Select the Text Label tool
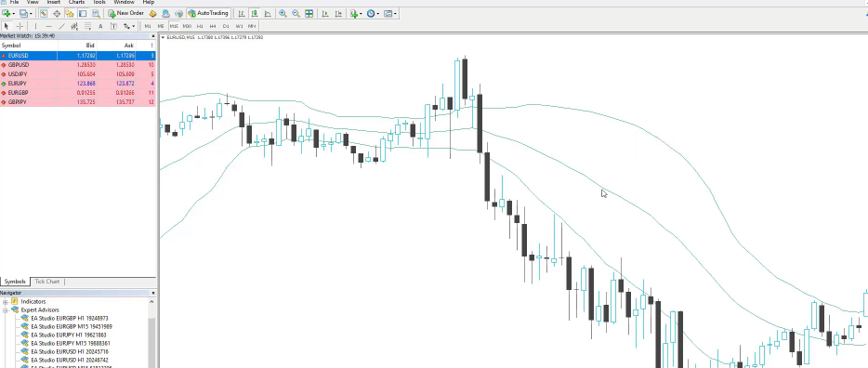Image resolution: width=868 pixels, height=368 pixels. [113, 26]
